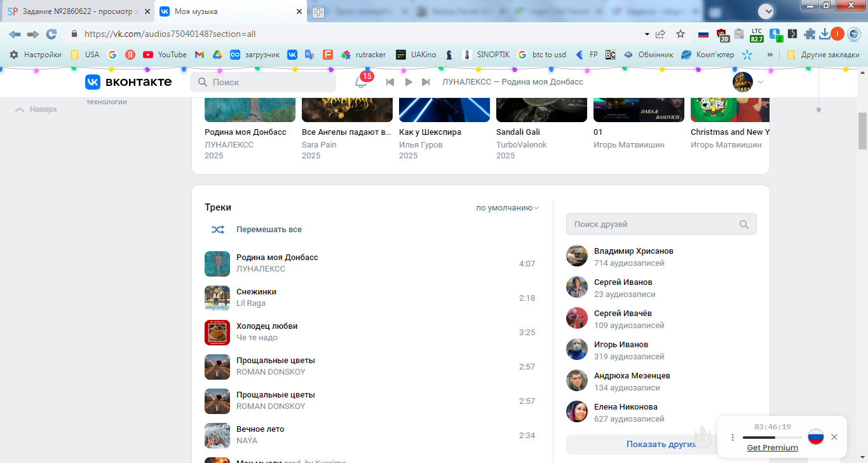Click the address bar URL

click(170, 34)
